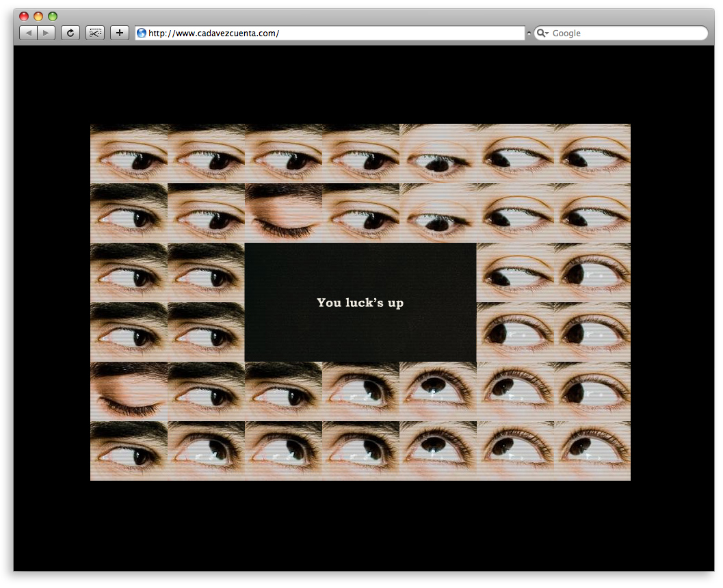Pick the bottom-left corner eye tile
This screenshot has width=723, height=588.
click(x=129, y=451)
